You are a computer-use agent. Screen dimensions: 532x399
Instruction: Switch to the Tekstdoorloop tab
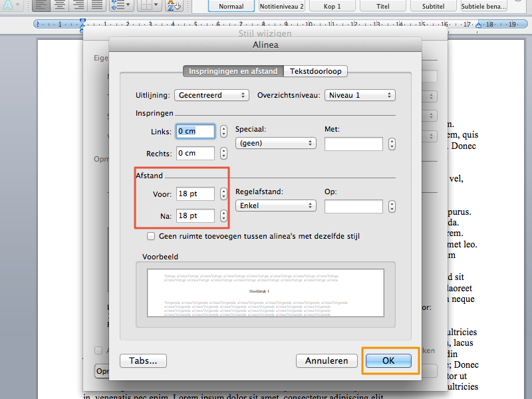315,71
